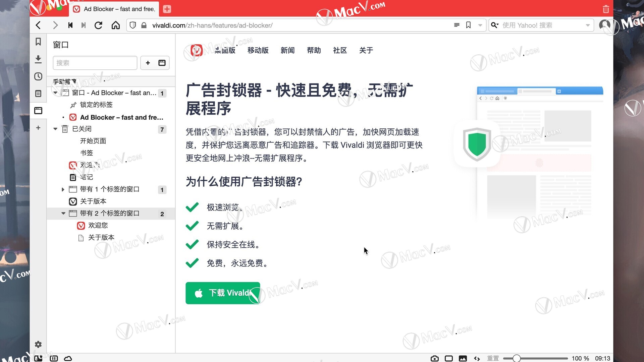Viewport: 644px width, 362px height.
Task: Click the 下载 Vivaldi green button
Action: click(x=223, y=293)
